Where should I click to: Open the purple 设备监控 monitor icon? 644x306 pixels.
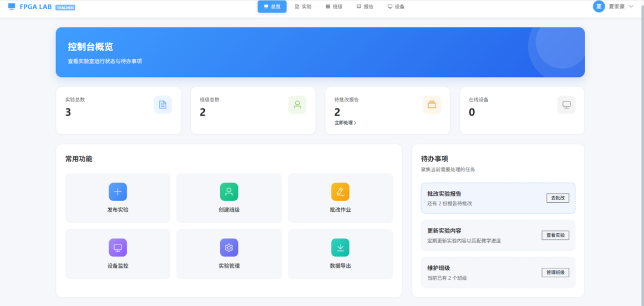pos(117,248)
